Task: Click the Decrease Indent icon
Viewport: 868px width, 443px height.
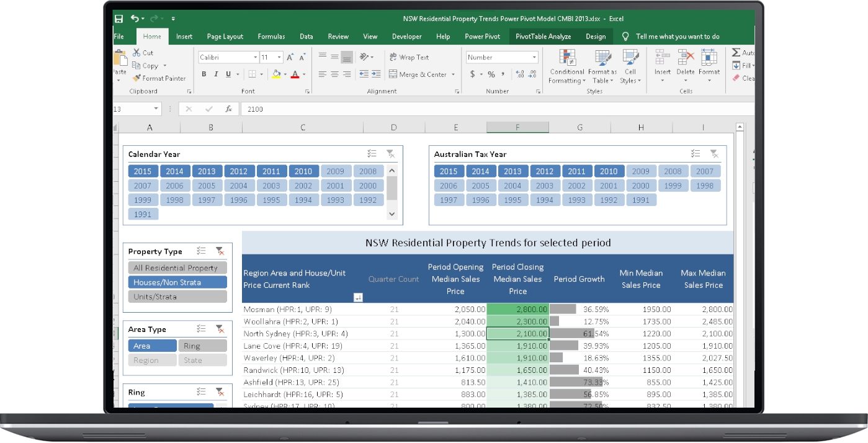Action: (364, 74)
